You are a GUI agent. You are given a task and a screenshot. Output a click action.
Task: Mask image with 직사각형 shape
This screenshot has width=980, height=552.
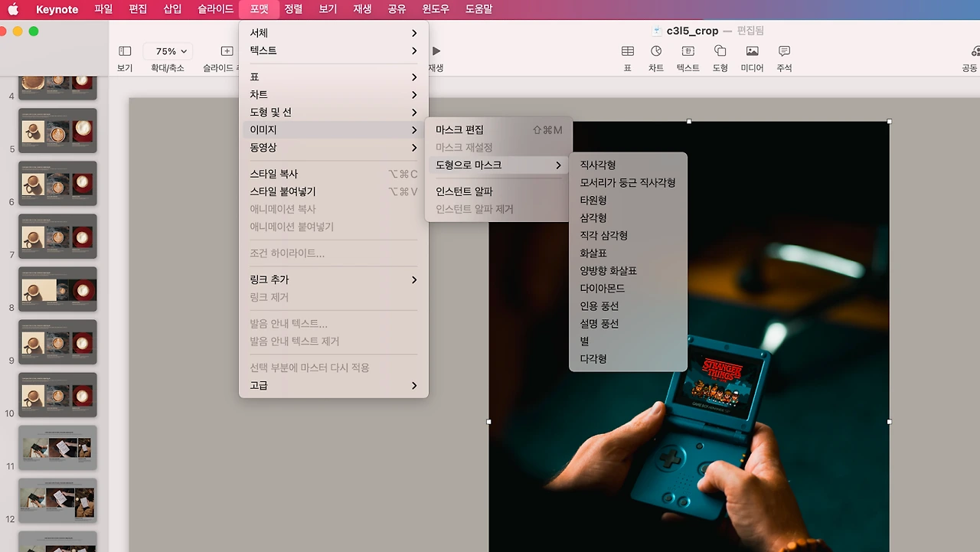(x=628, y=165)
